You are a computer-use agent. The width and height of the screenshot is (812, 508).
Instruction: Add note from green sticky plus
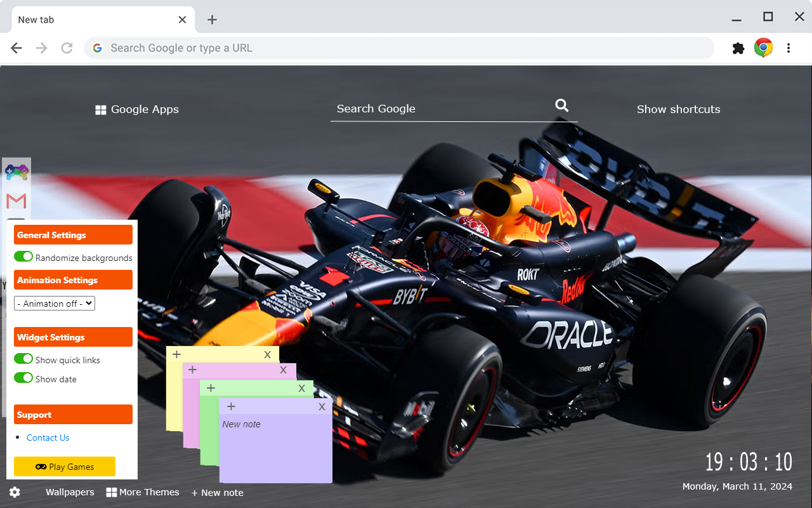[x=211, y=388]
